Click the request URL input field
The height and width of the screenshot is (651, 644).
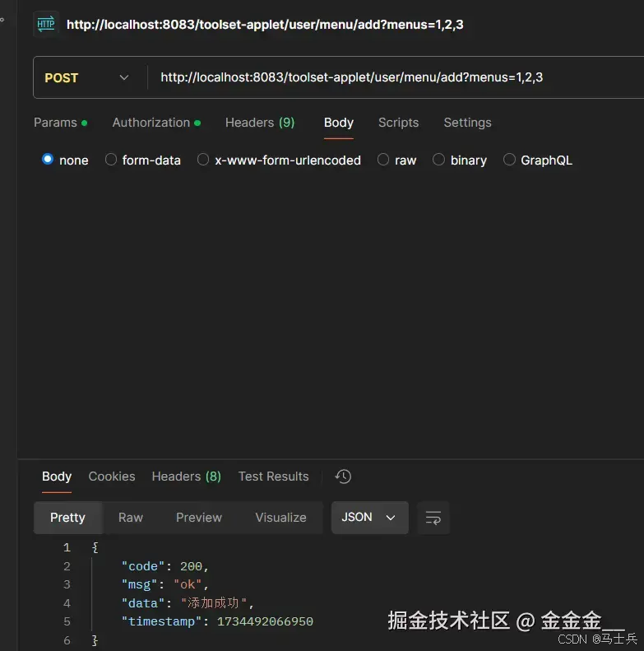tap(396, 77)
